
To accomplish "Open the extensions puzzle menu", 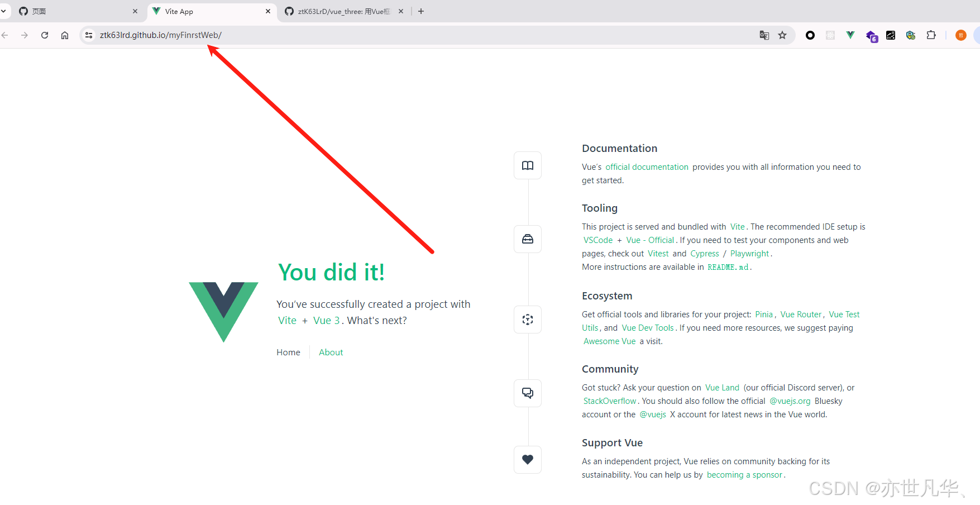I will click(931, 35).
